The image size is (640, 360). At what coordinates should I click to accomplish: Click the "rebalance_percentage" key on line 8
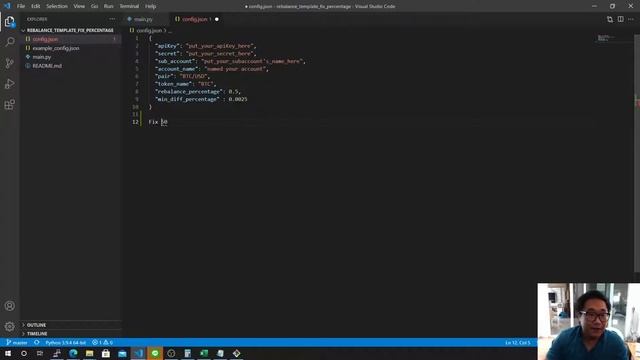click(188, 91)
